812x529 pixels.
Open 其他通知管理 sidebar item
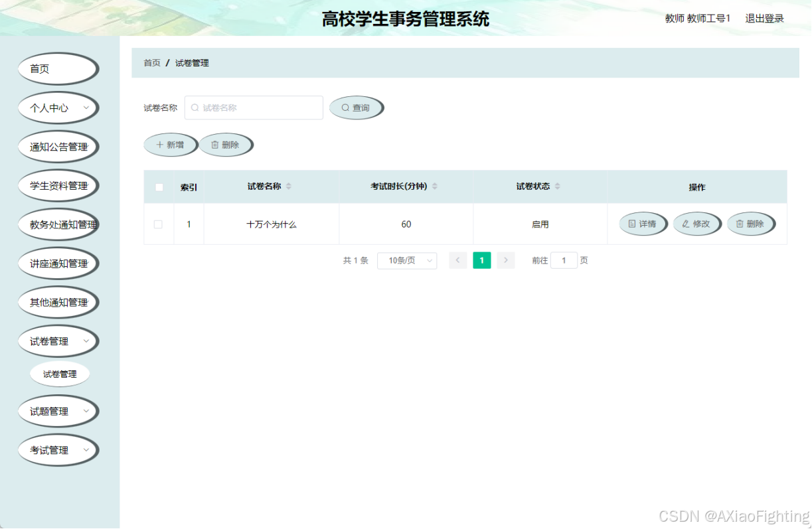coord(58,302)
